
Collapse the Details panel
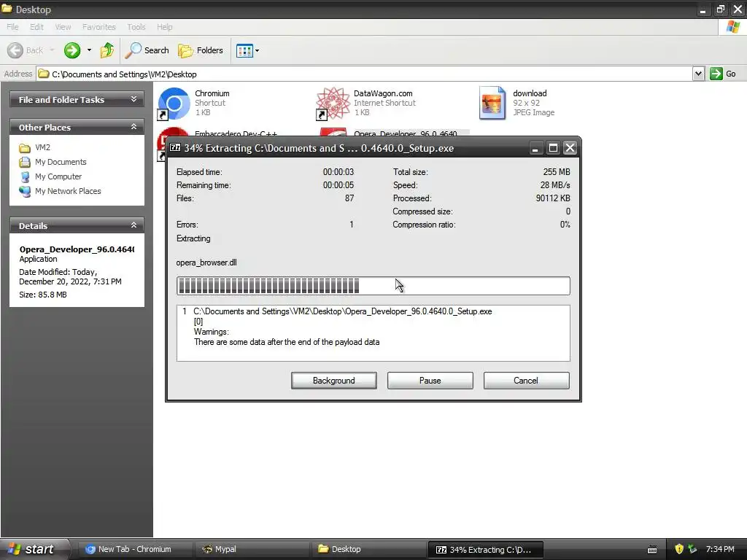click(x=134, y=225)
